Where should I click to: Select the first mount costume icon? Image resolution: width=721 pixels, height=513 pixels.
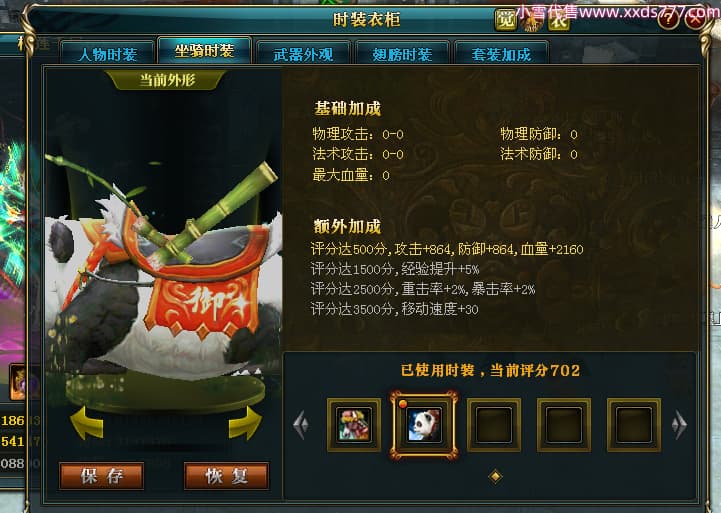[x=354, y=425]
